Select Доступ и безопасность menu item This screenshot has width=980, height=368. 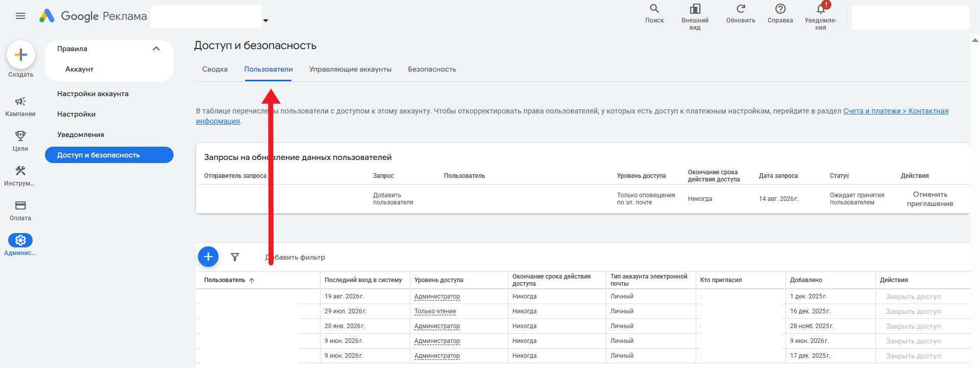tap(109, 155)
